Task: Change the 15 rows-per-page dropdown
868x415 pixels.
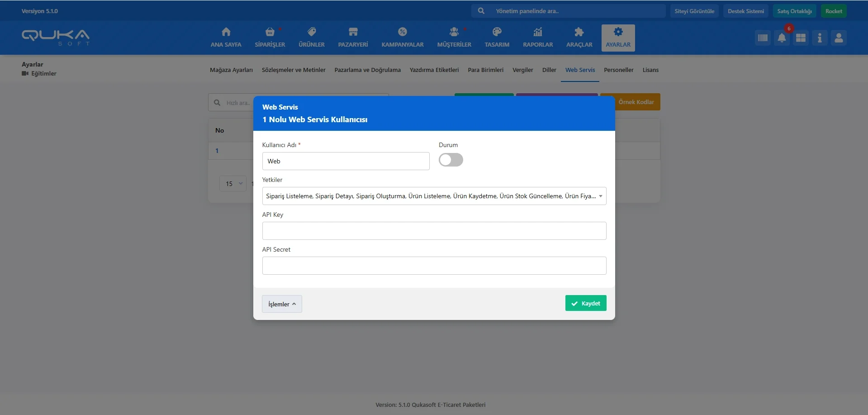Action: pos(233,184)
